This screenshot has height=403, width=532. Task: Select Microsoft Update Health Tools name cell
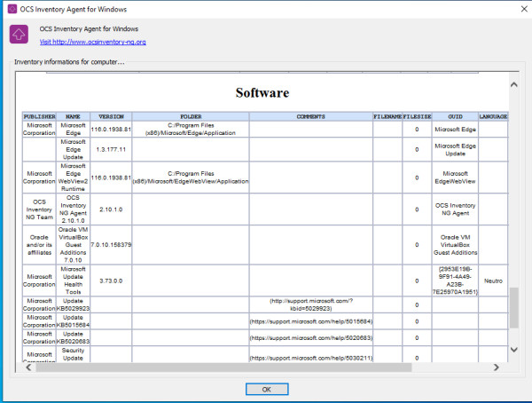pyautogui.click(x=73, y=281)
